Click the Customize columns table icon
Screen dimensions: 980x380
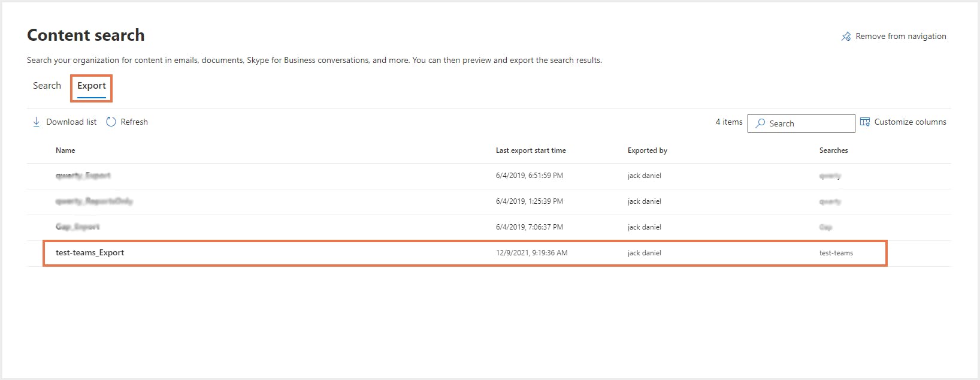pos(865,122)
